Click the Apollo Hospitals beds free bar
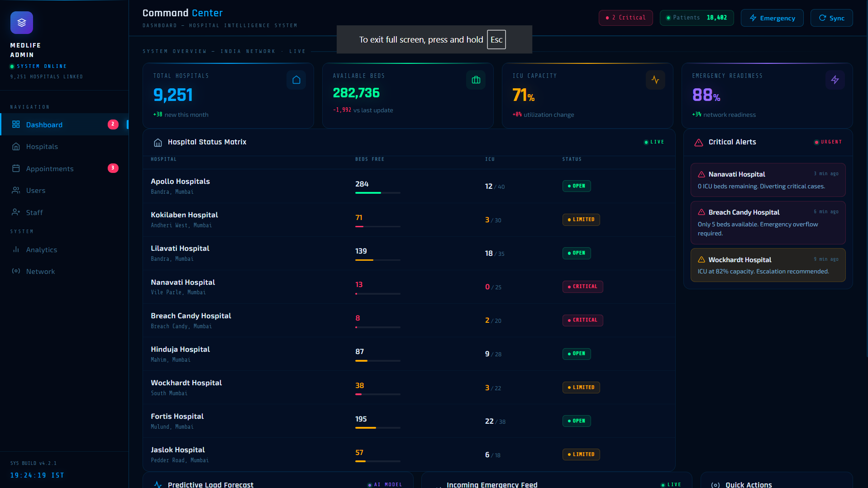 [x=378, y=193]
